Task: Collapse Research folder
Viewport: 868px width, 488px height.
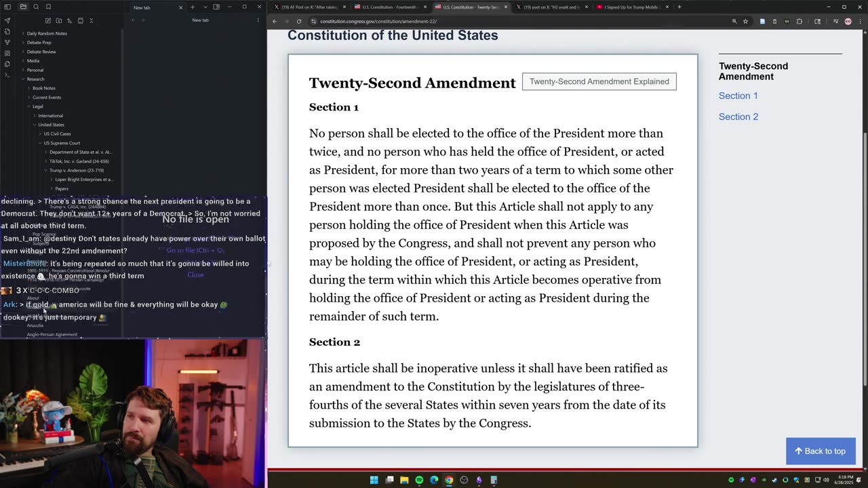Action: point(35,79)
